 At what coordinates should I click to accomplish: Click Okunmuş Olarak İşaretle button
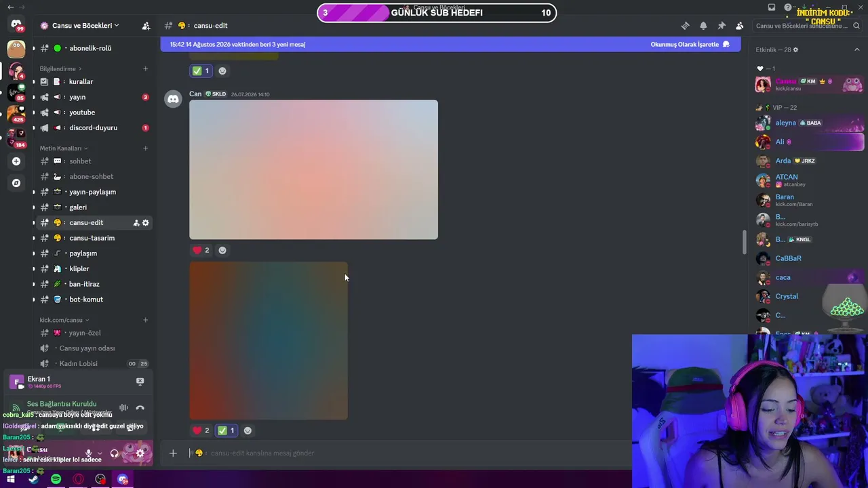tap(690, 45)
